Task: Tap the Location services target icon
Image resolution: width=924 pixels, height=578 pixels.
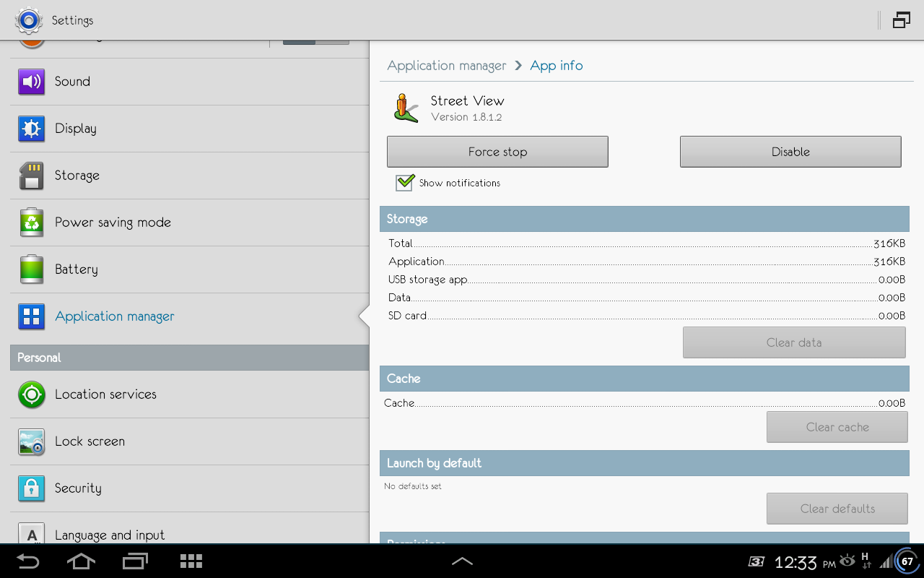Action: click(x=31, y=394)
